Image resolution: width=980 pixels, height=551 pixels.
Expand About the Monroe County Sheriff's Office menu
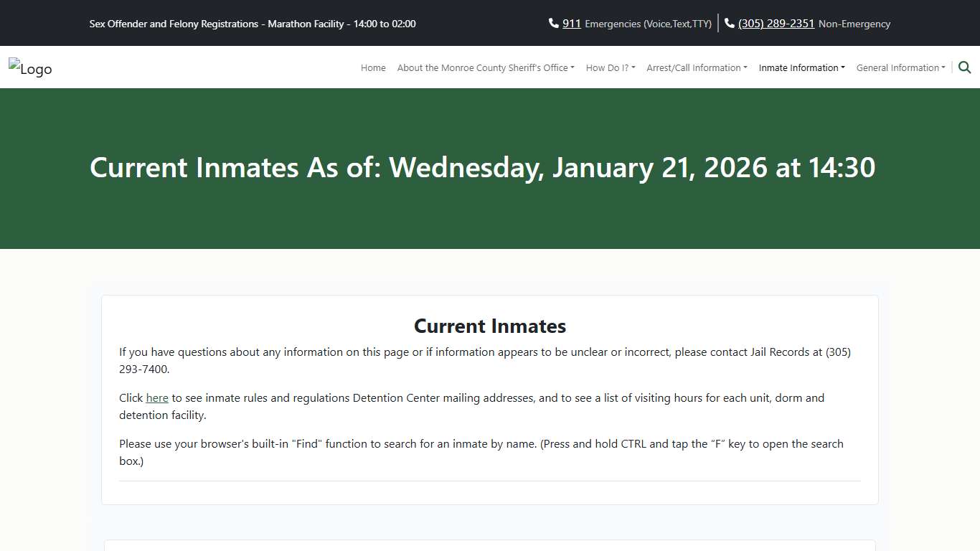[x=485, y=68]
